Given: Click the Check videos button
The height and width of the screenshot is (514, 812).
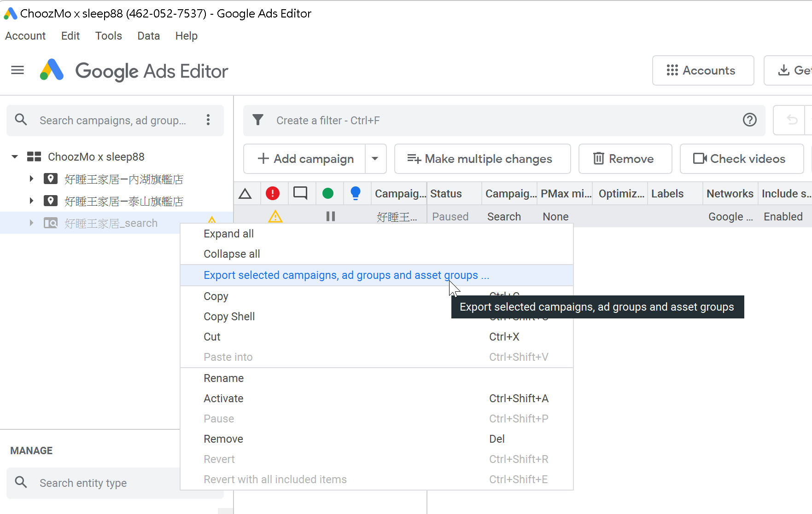Looking at the screenshot, I should [741, 159].
